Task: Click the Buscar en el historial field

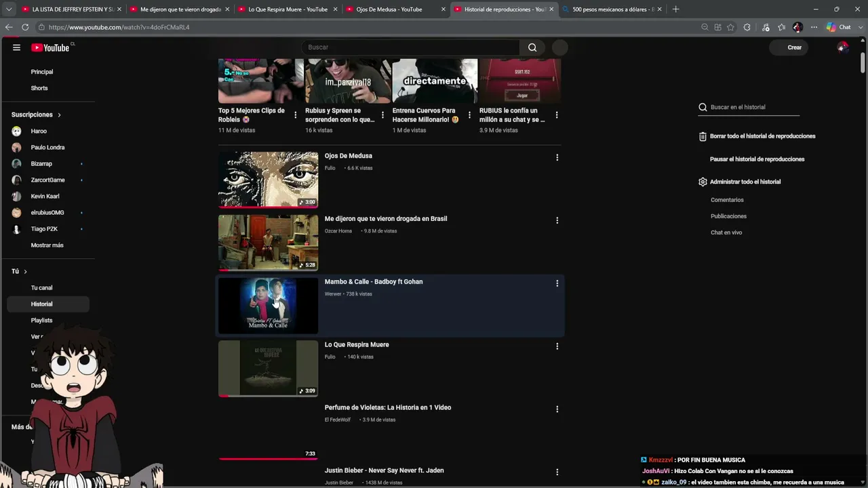Action: pyautogui.click(x=754, y=107)
